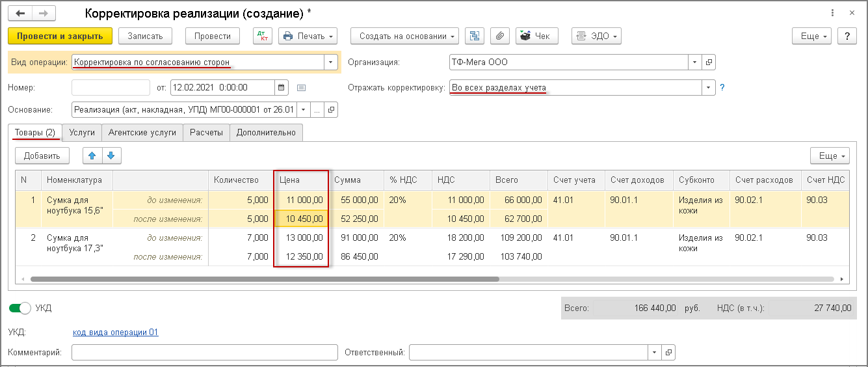This screenshot has width=868, height=367.
Task: Open the Дт/Кт postings view icon
Action: (263, 36)
